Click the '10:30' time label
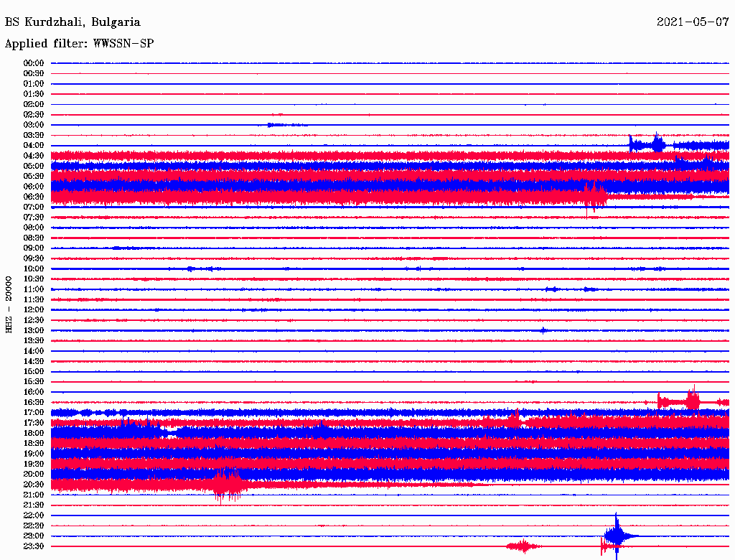Screen dimensions: 735x560 34,279
